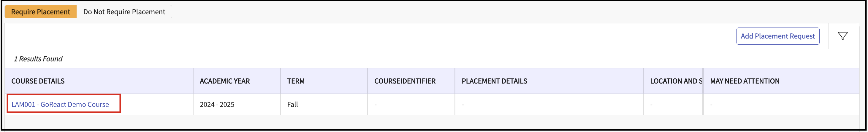Click the truncated Location column header

(676, 81)
